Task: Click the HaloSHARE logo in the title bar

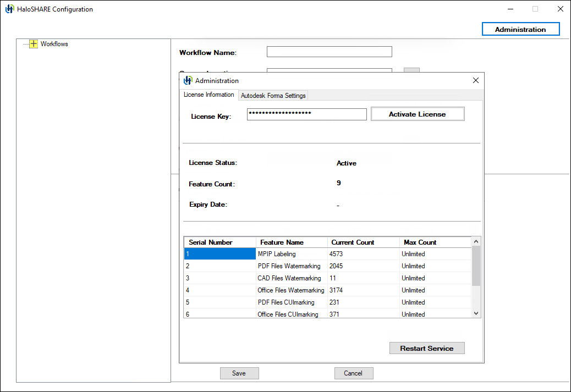Action: coord(8,9)
